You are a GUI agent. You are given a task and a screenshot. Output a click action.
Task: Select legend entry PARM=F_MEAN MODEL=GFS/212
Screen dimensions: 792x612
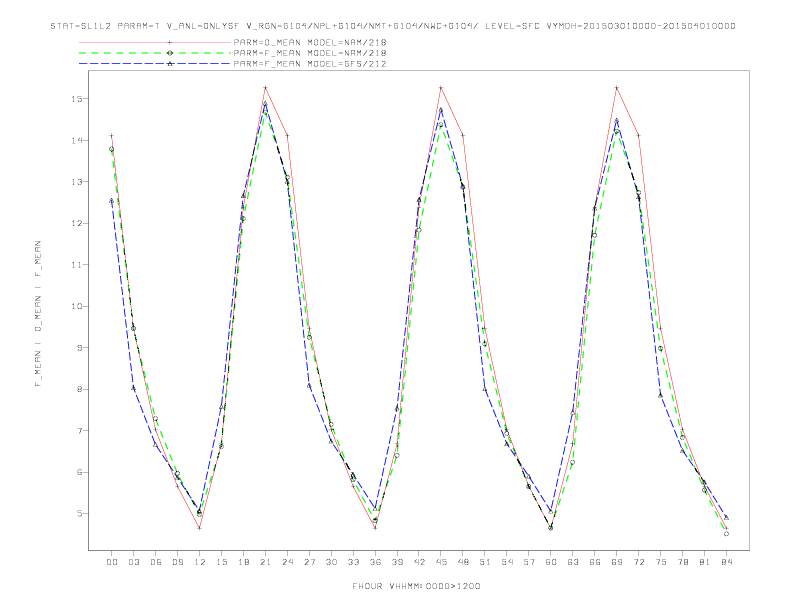[x=310, y=64]
